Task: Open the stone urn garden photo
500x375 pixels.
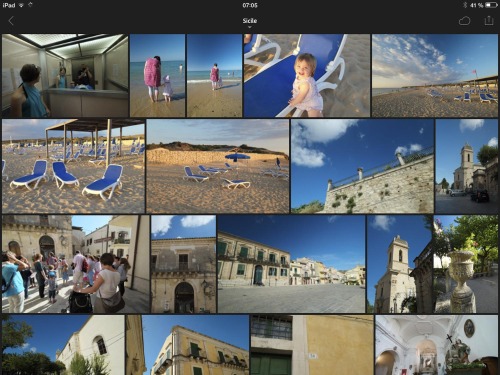Action: point(466,264)
